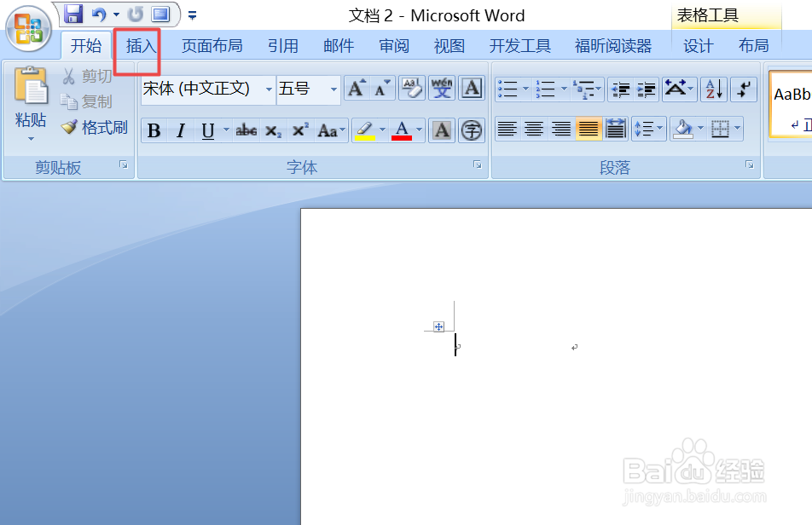The height and width of the screenshot is (525, 812).
Task: Apply the character border icon
Action: tap(472, 89)
